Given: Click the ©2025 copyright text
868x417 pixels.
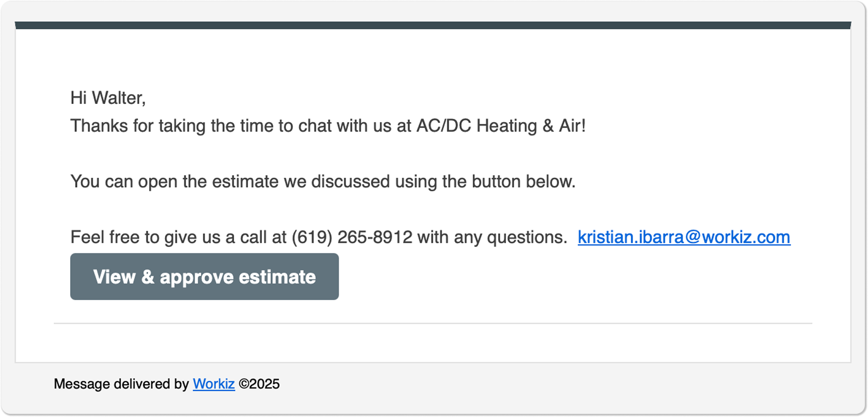Looking at the screenshot, I should click(259, 384).
